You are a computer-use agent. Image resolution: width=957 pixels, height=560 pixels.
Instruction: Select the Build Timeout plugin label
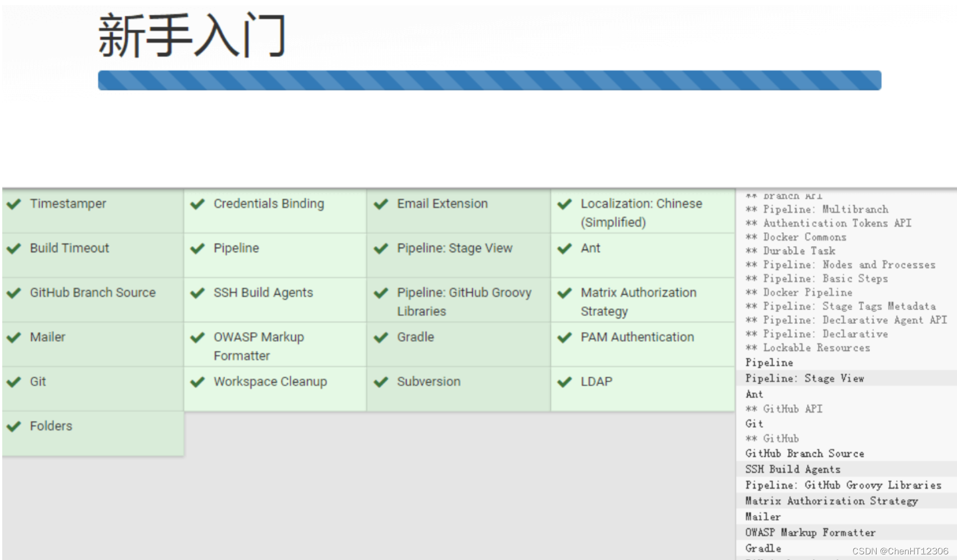(69, 248)
